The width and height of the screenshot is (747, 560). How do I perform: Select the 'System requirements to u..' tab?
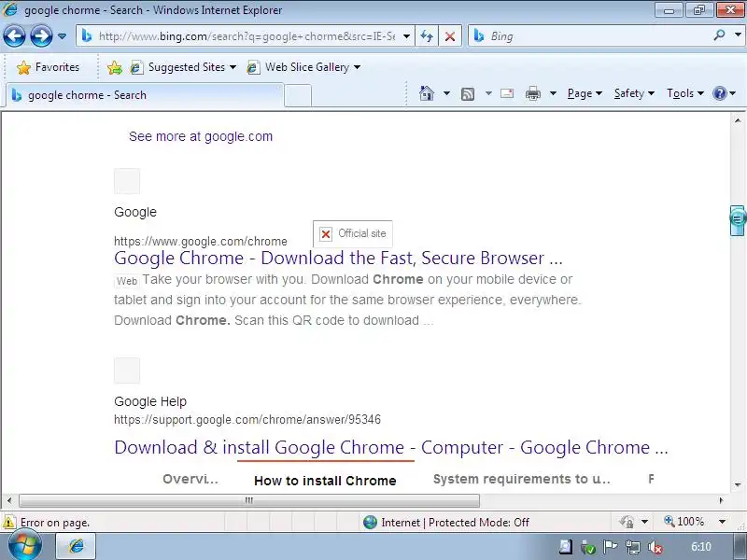522,479
